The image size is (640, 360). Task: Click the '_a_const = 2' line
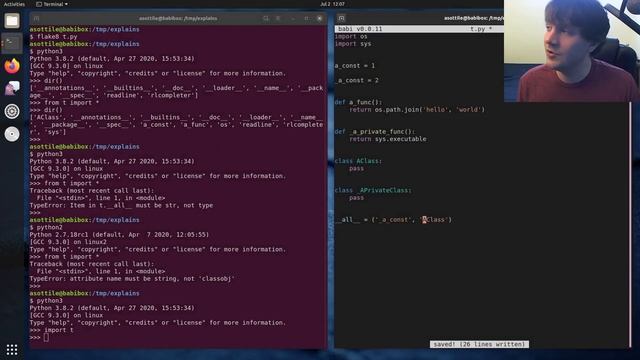pyautogui.click(x=357, y=80)
